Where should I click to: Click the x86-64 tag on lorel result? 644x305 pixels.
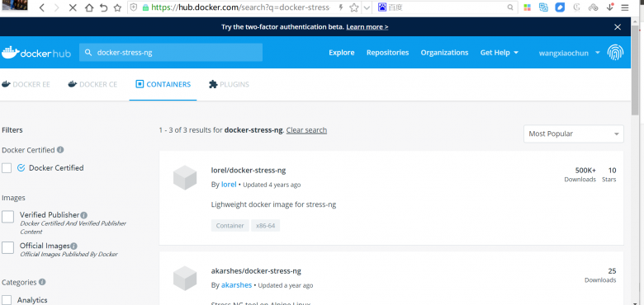coord(265,226)
